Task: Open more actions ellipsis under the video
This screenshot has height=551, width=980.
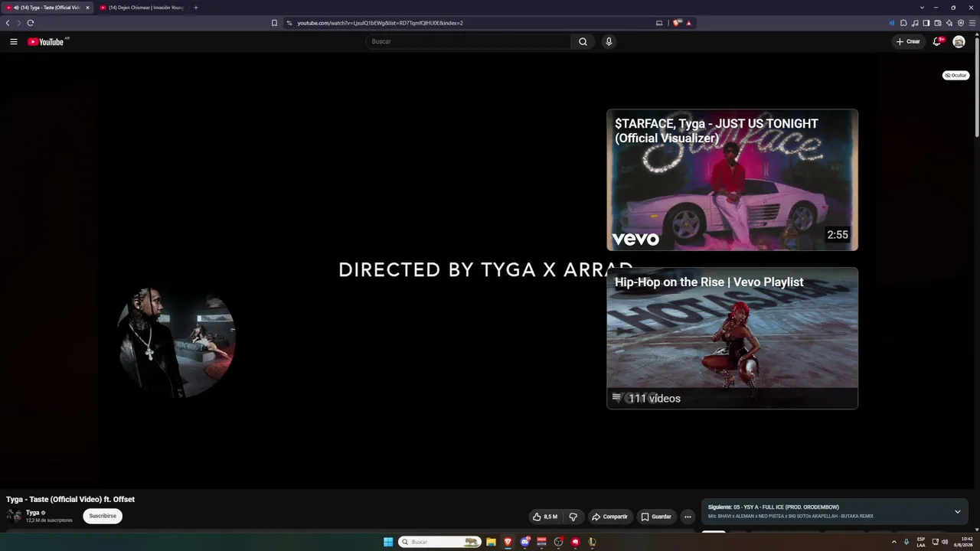Action: pos(688,517)
